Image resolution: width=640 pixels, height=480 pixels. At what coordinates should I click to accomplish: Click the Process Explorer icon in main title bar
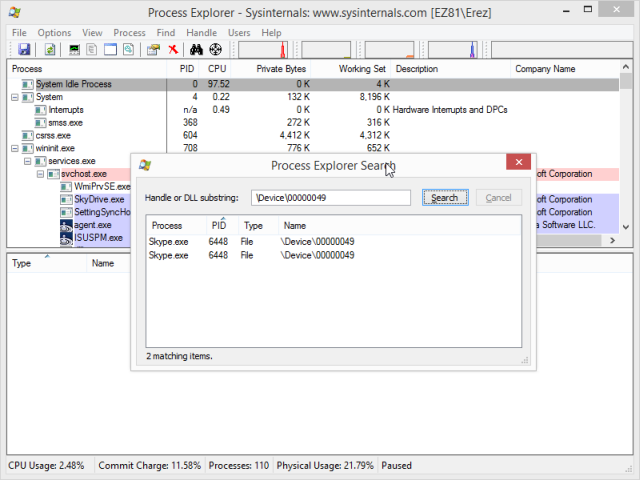point(15,12)
